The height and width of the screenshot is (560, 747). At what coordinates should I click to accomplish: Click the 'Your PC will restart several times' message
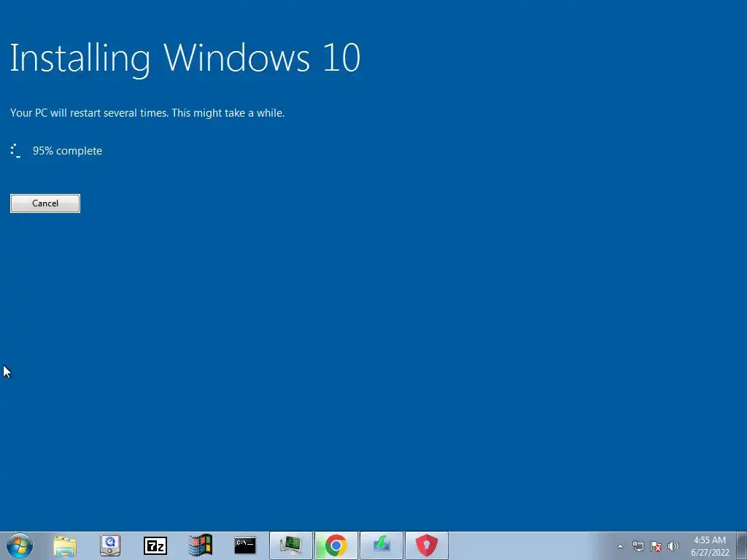pyautogui.click(x=147, y=113)
